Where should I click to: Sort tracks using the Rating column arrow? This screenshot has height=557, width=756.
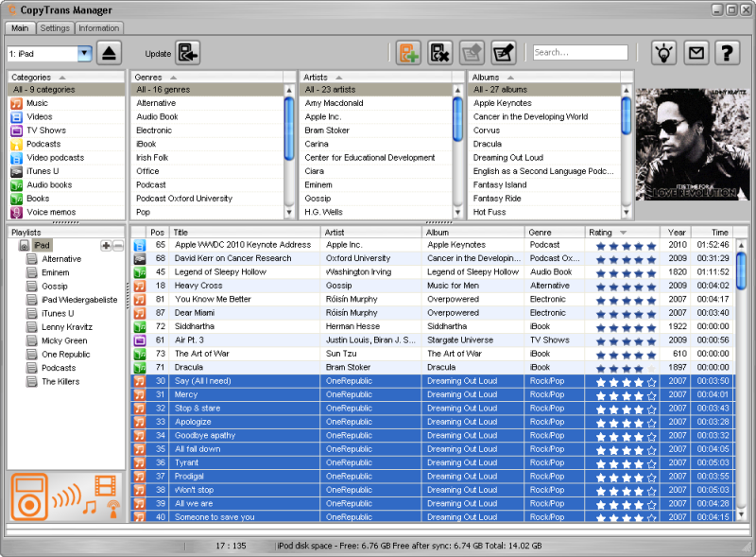(x=623, y=233)
